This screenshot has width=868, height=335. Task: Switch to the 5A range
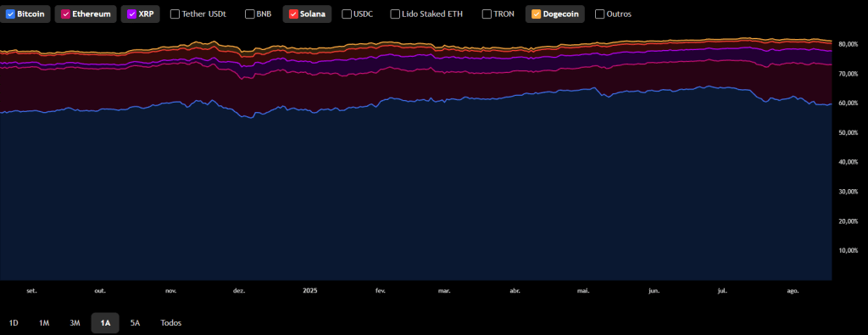coord(135,323)
